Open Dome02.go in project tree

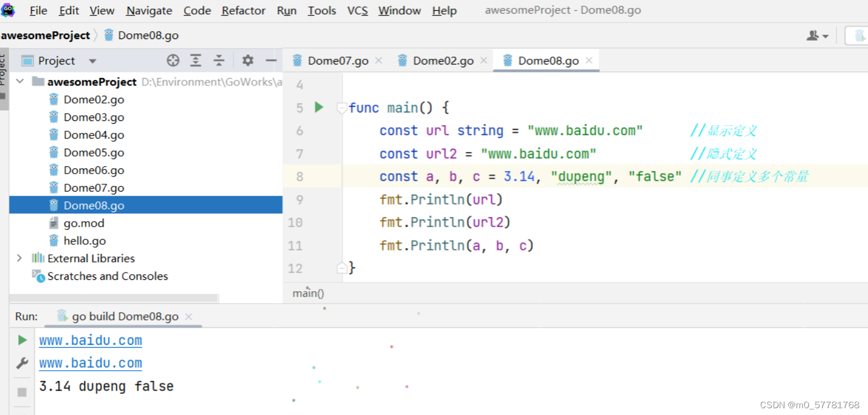(x=94, y=100)
